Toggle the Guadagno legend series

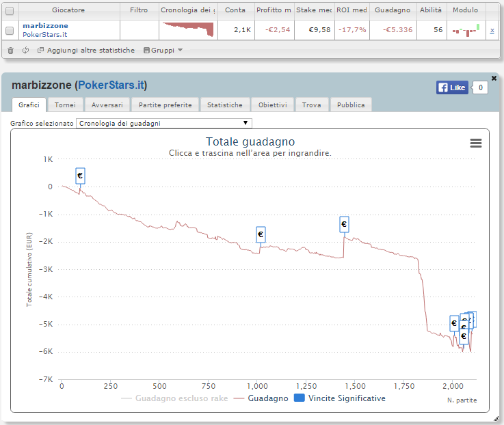261,398
